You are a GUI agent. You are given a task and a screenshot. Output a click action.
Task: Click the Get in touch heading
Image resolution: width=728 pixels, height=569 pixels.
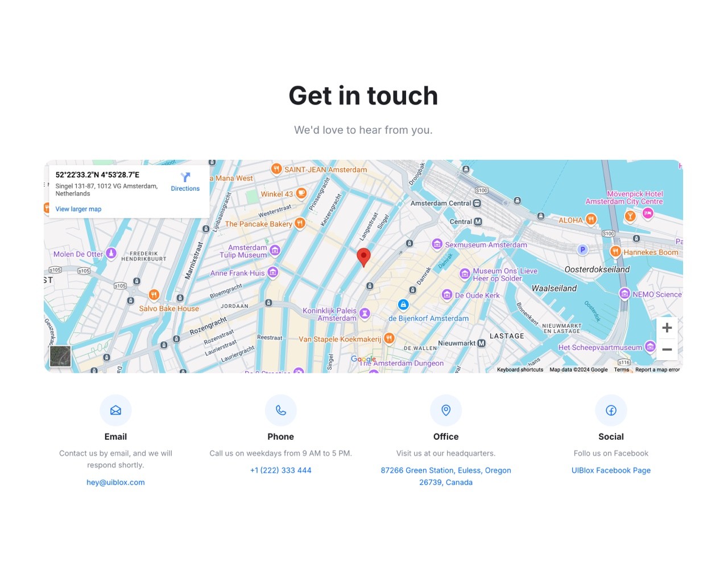(363, 96)
